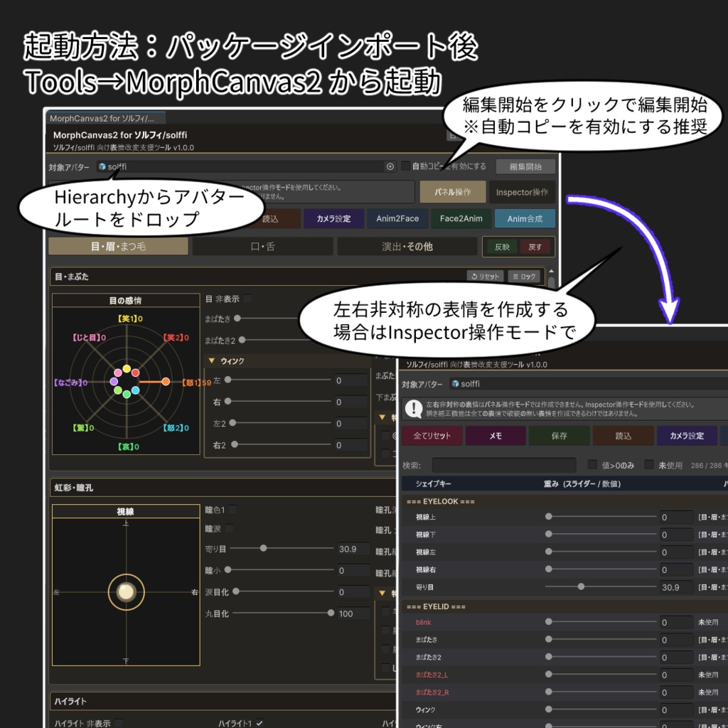Viewport: 728px width, 728px height.
Task: Collapse the ウィンク foldout triangle
Action: point(212,360)
